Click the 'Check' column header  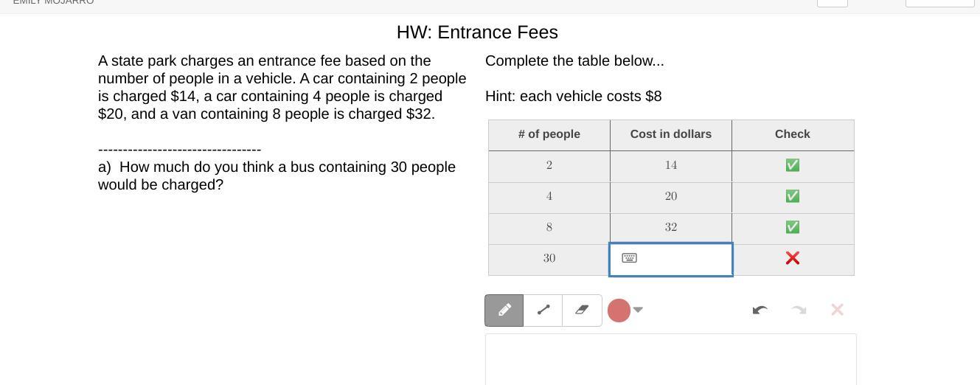(793, 134)
